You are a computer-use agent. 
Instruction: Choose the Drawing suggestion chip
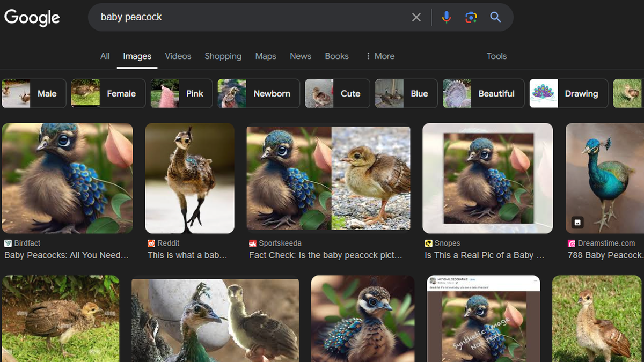[x=568, y=93]
